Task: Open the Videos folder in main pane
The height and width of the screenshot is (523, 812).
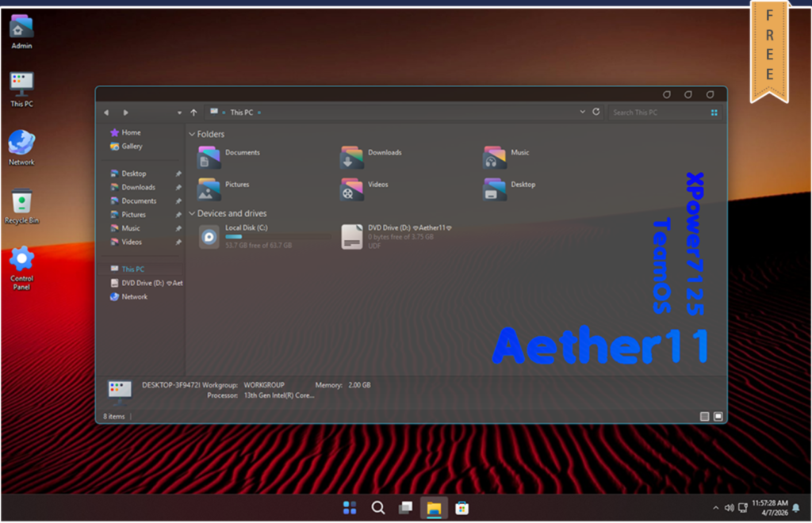Action: [x=352, y=189]
